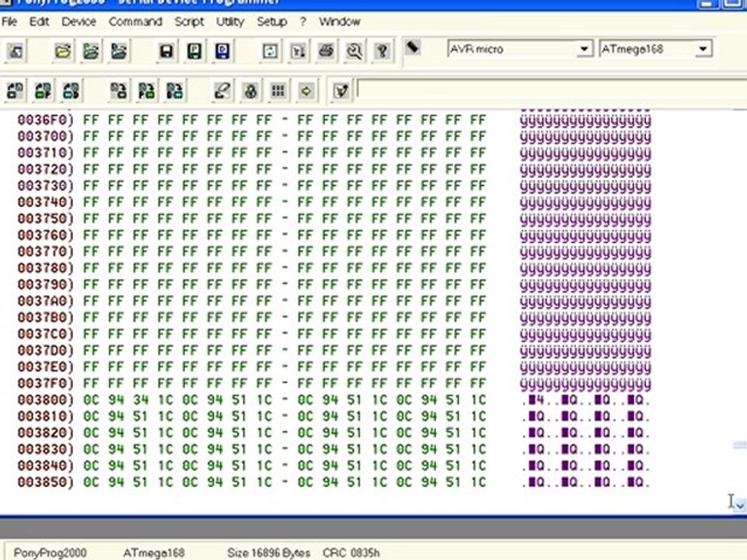The width and height of the screenshot is (747, 560).
Task: Open the Command menu
Action: (135, 22)
